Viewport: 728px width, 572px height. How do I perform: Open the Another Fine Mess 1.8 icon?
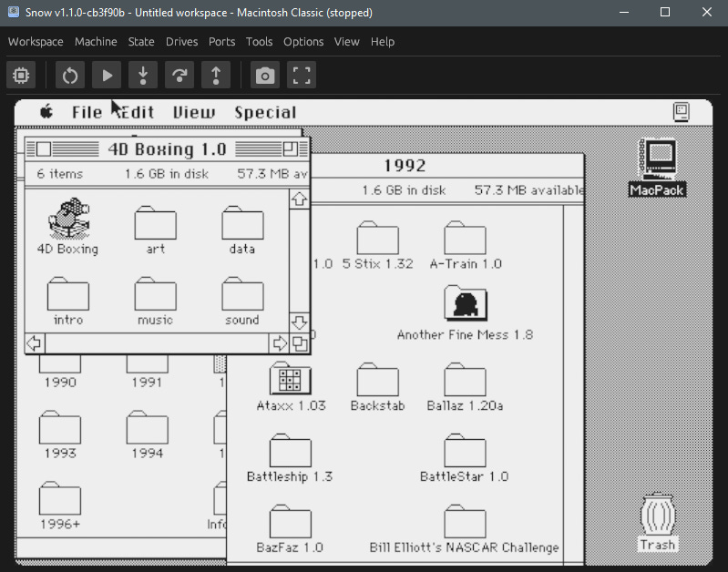[465, 304]
